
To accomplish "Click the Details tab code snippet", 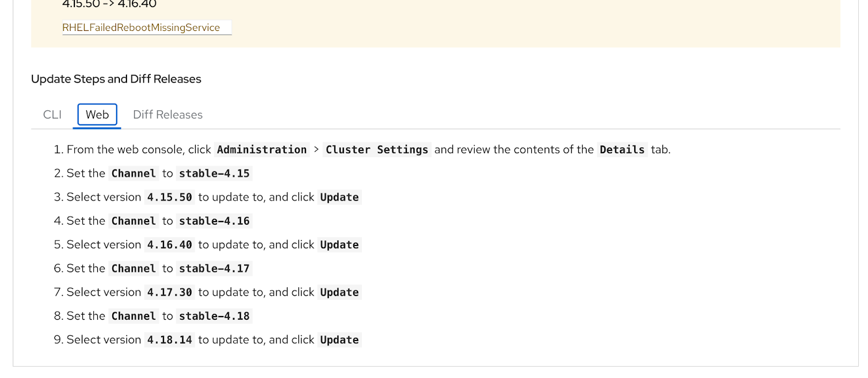I will coord(622,149).
